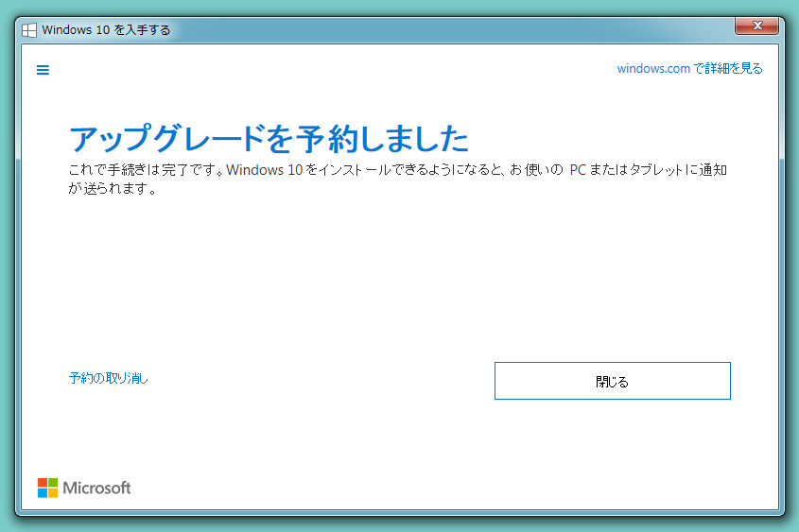Click the 予約の取り消し link
Screen dimensions: 799x532
point(108,378)
